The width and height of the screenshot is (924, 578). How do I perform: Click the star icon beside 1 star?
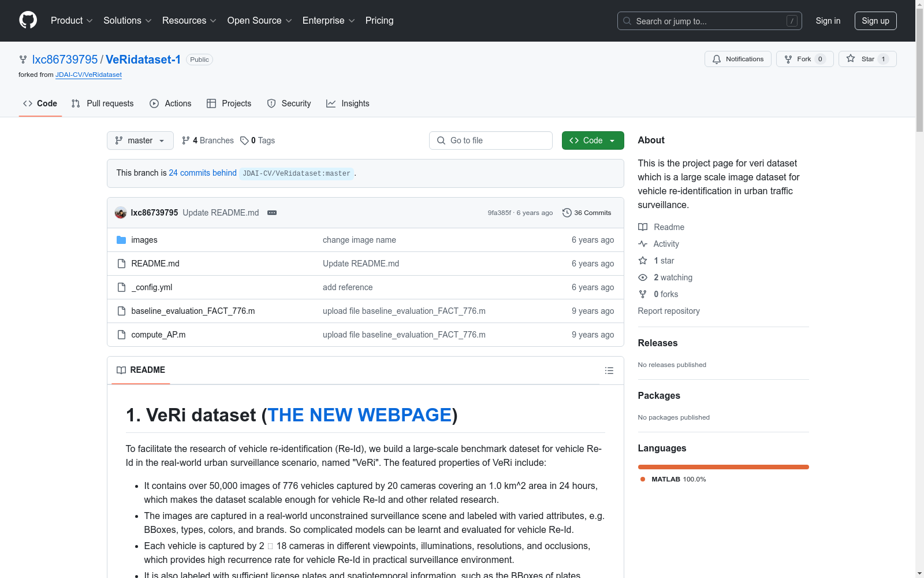(643, 261)
